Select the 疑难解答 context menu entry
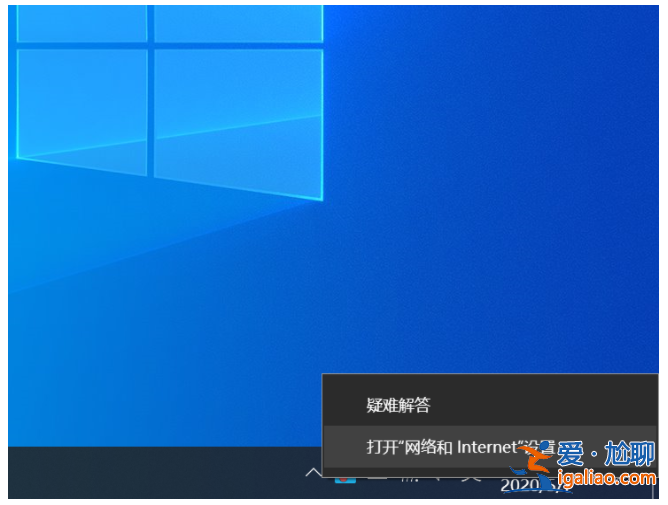 pyautogui.click(x=490, y=405)
